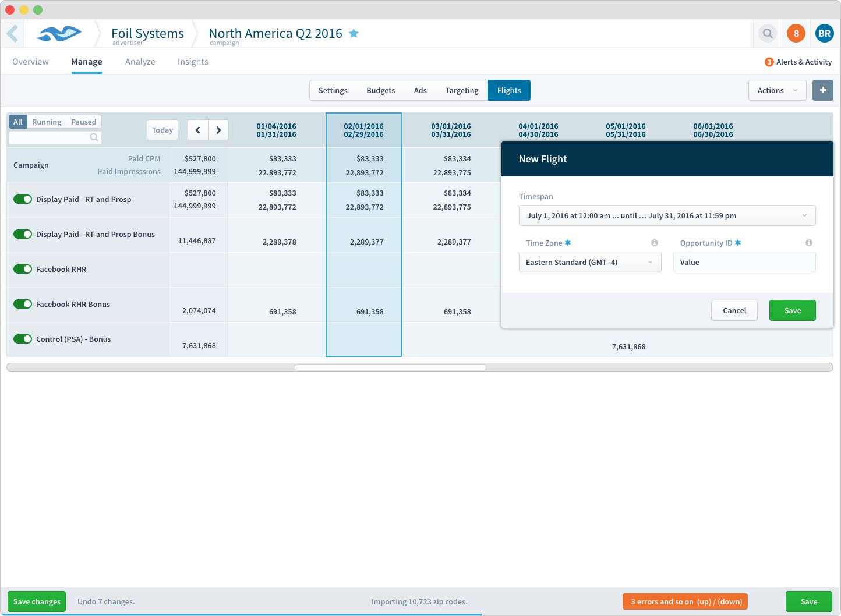Click the 2,074,074 Facebook RHR Bonus total
Viewport: 841px width, 616px height.
tap(199, 310)
